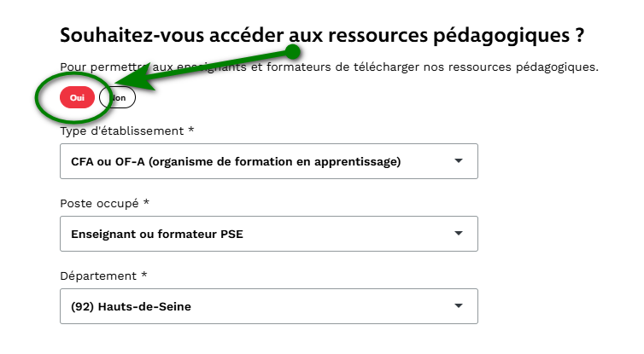Click the arrow icon in Département dropdown
Image resolution: width=644 pixels, height=354 pixels.
459,305
